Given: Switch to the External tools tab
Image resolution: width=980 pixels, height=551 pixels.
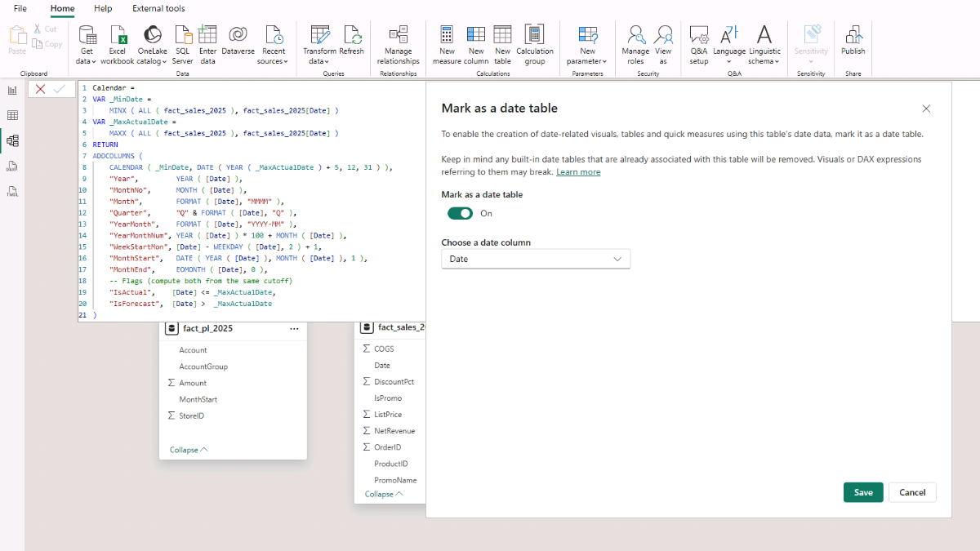Looking at the screenshot, I should (x=158, y=8).
